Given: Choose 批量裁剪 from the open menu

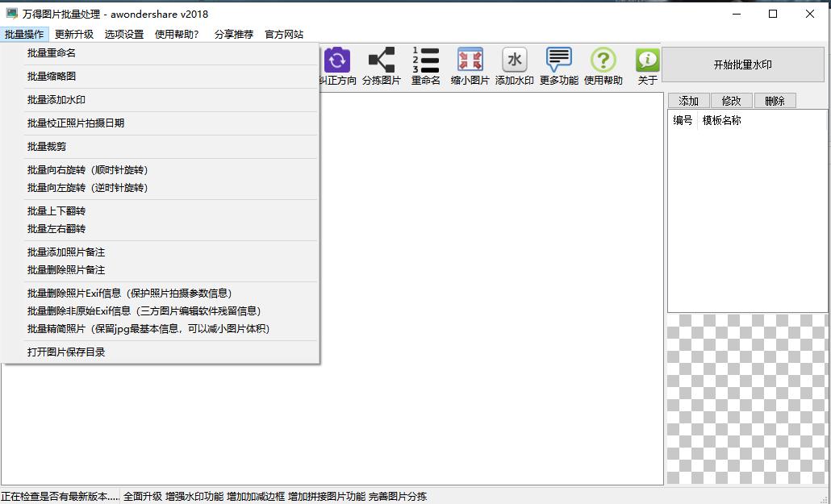Looking at the screenshot, I should click(x=48, y=146).
